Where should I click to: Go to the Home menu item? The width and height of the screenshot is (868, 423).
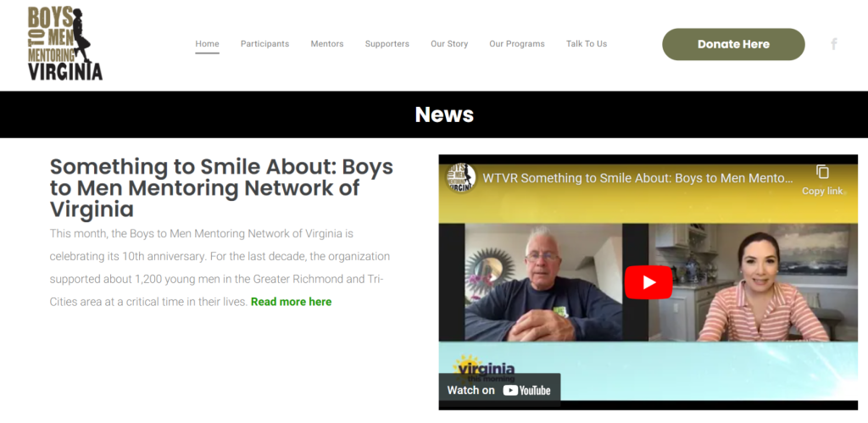207,44
